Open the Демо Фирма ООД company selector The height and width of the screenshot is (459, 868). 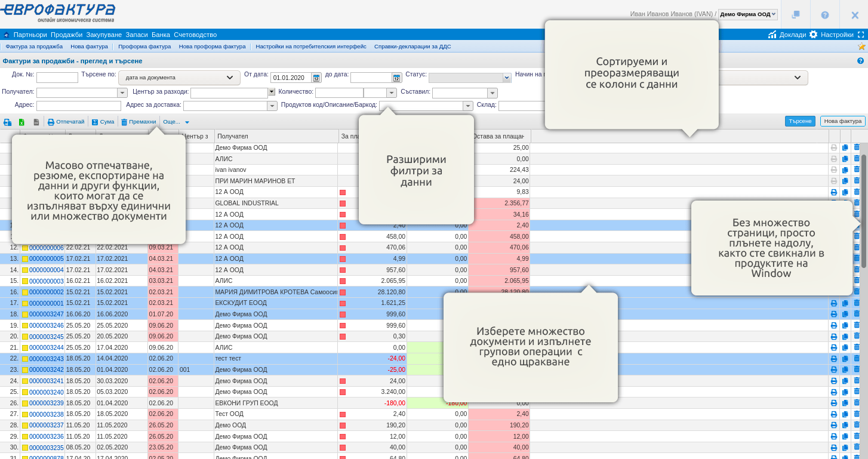[747, 14]
